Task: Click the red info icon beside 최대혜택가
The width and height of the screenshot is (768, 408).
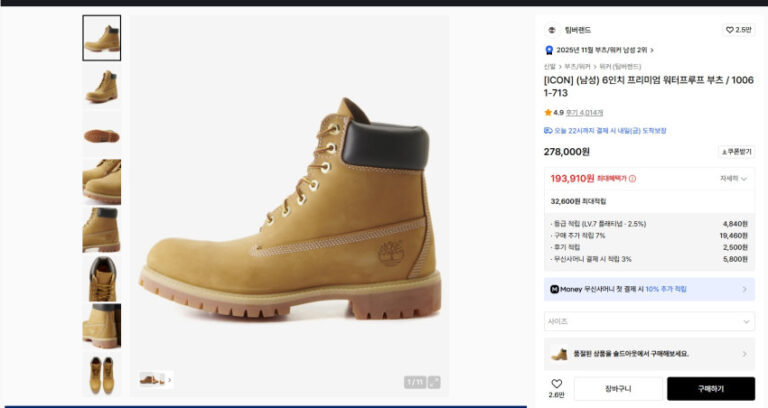Action: (632, 179)
